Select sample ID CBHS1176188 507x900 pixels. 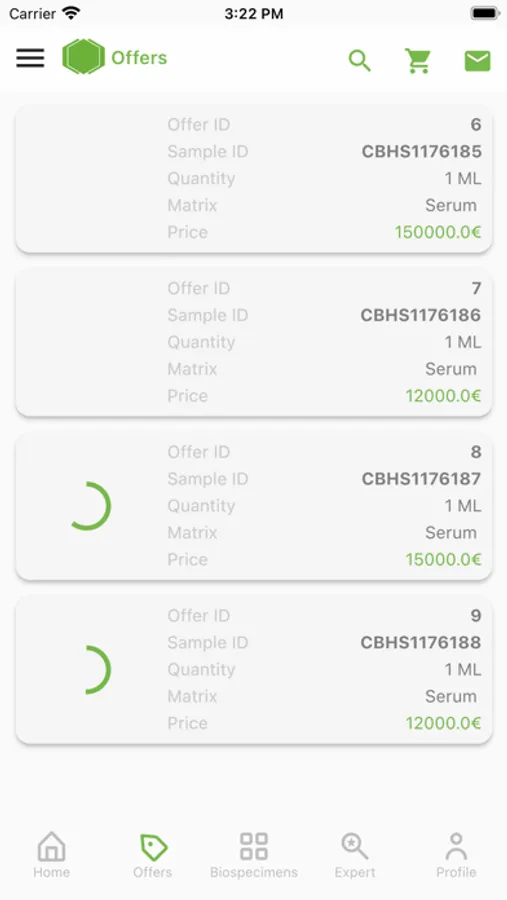(x=420, y=642)
